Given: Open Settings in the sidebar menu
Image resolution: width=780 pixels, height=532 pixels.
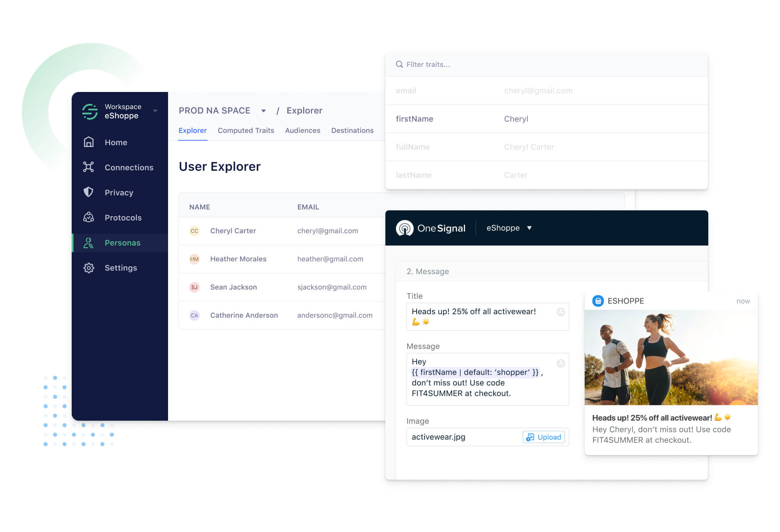Looking at the screenshot, I should (x=120, y=268).
